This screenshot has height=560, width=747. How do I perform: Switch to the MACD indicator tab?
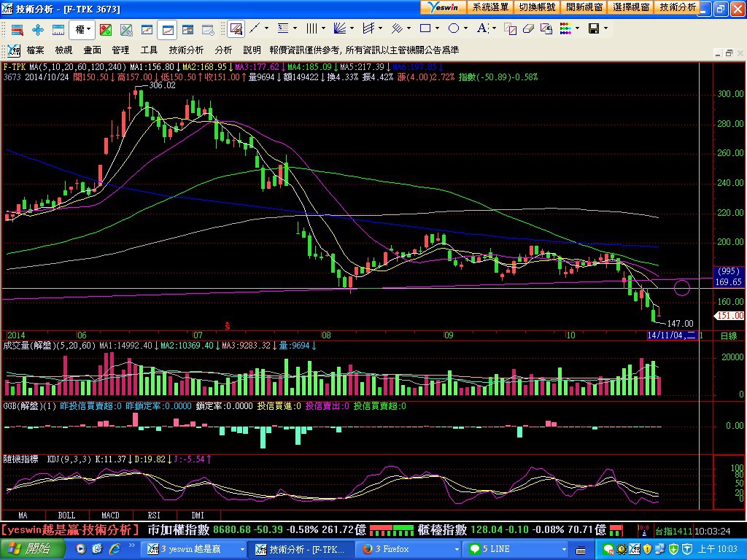click(111, 515)
